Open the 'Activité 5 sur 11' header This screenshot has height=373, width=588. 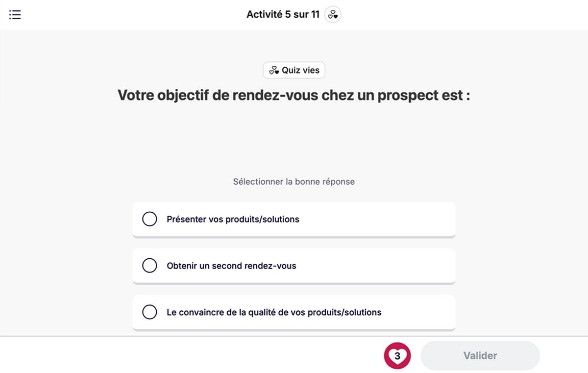[x=283, y=14]
